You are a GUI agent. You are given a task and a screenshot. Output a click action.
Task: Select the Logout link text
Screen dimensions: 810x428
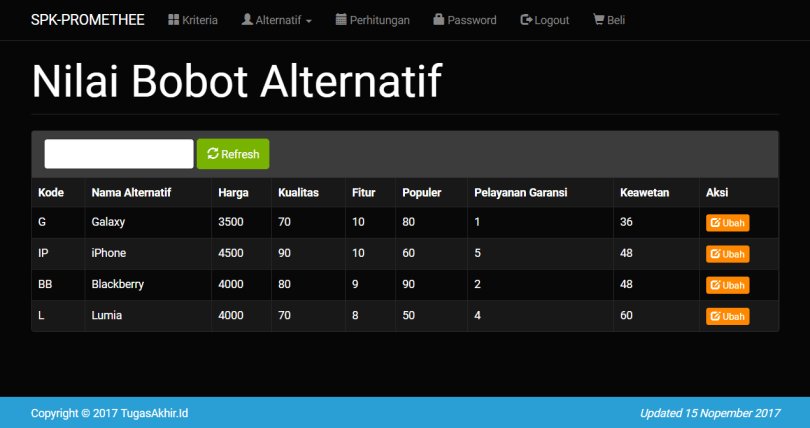coord(551,20)
